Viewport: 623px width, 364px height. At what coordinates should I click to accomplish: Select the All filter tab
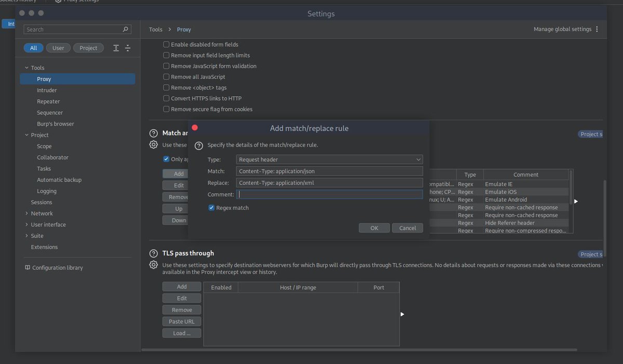(33, 48)
